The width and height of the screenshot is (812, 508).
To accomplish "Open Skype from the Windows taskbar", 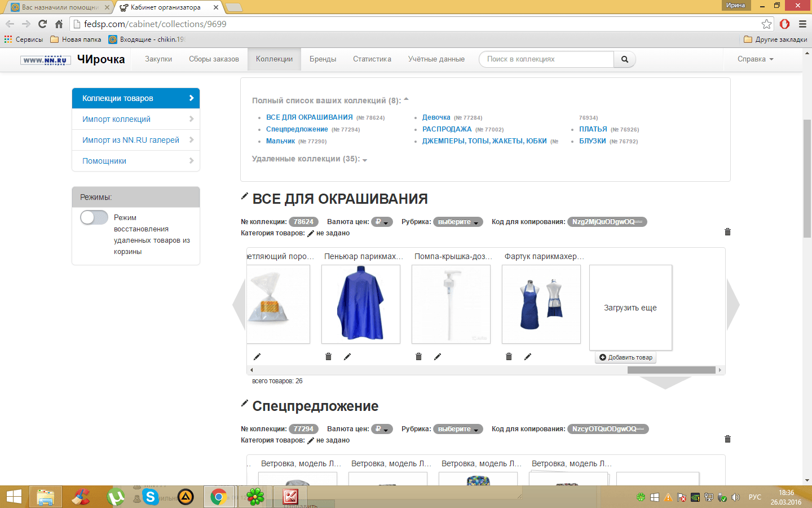I will tap(151, 497).
